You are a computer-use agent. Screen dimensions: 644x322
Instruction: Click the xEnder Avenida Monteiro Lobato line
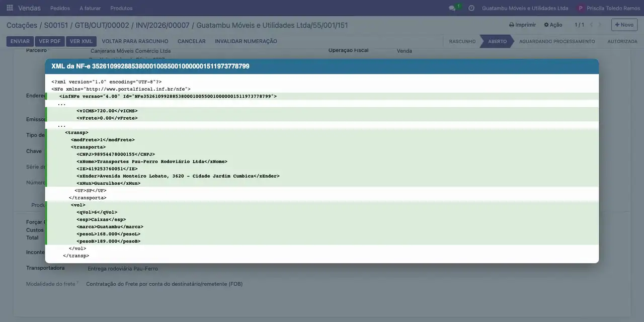(x=178, y=176)
